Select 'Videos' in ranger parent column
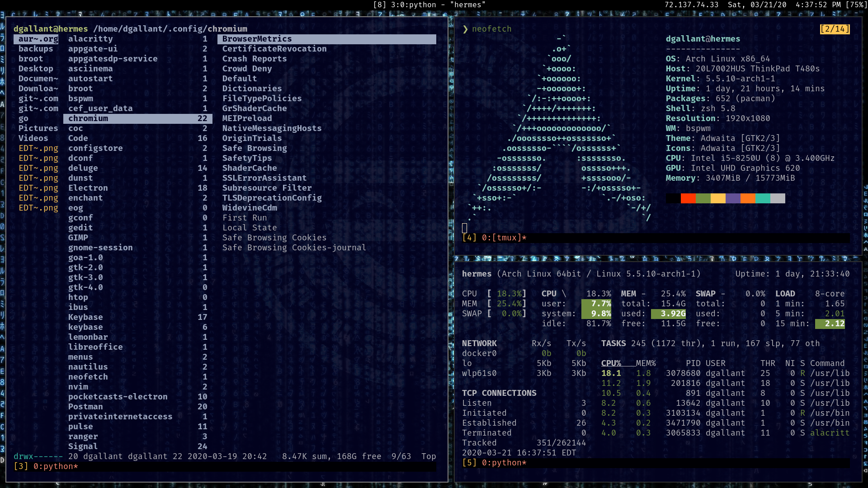The image size is (868, 488). 33,139
